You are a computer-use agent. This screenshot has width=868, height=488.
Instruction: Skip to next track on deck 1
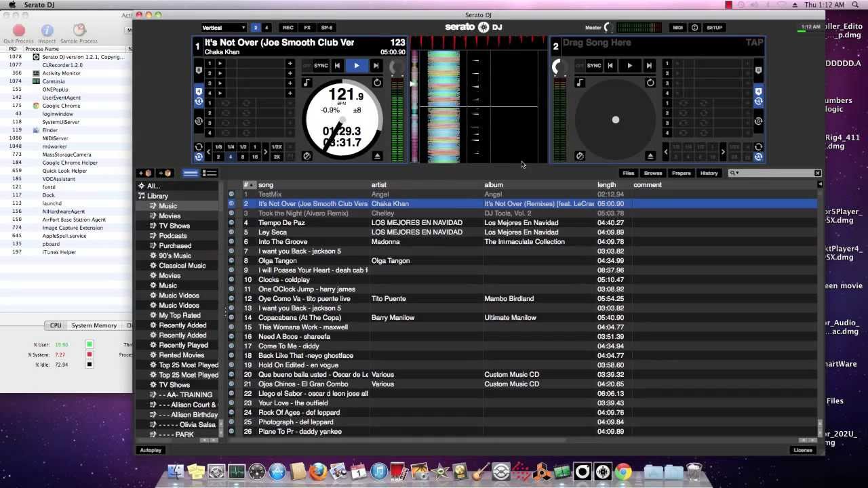(376, 66)
